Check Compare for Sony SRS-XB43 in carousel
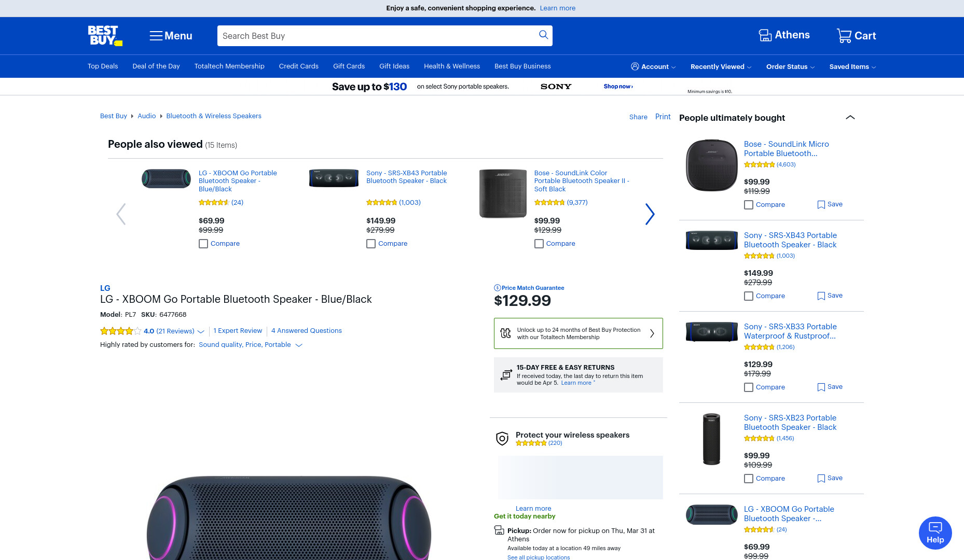This screenshot has width=964, height=560. [371, 244]
